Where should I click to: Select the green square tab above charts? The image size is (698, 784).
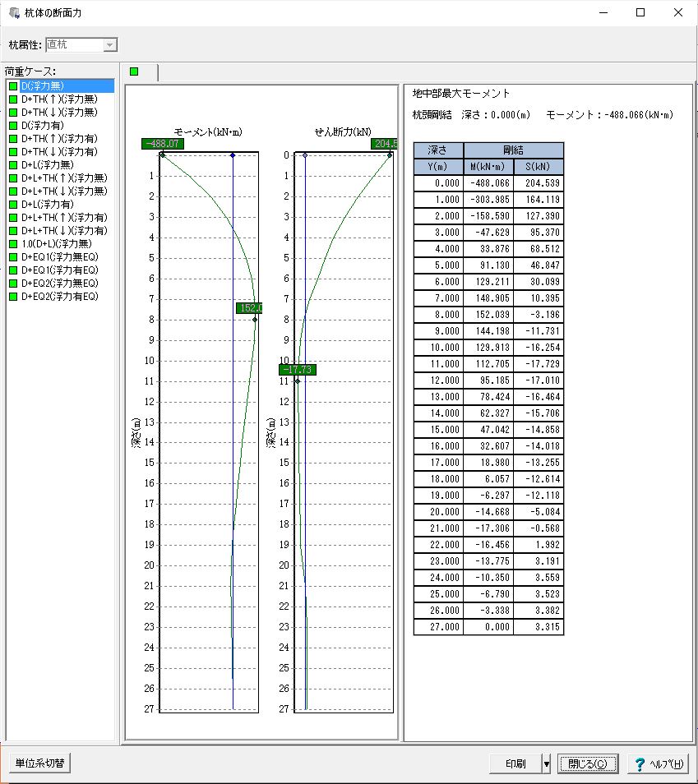coord(134,71)
